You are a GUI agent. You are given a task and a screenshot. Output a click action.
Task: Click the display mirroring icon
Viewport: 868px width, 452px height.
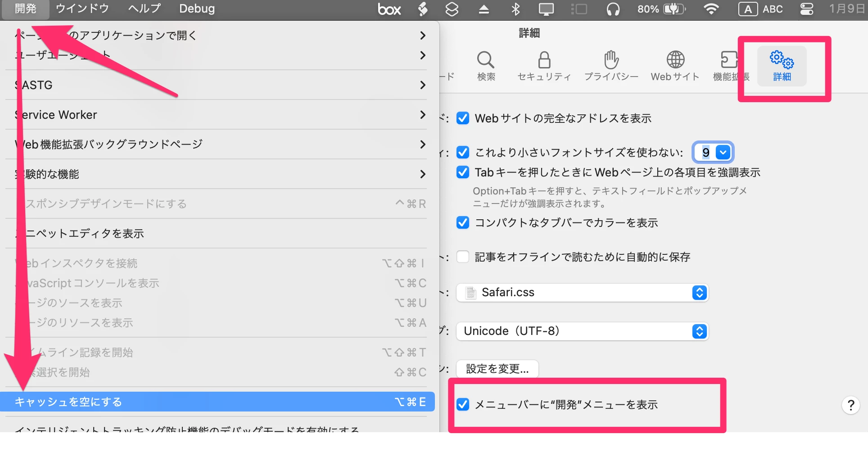(x=546, y=9)
